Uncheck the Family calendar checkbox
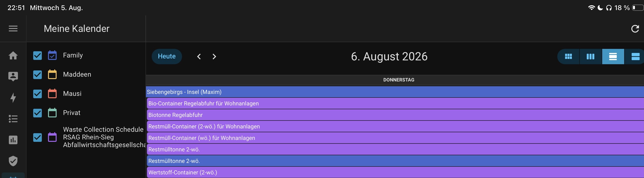644x178 pixels. tap(38, 56)
